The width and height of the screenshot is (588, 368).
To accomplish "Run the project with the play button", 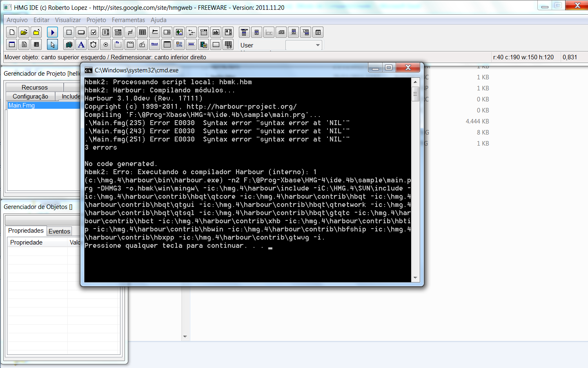I will (52, 32).
